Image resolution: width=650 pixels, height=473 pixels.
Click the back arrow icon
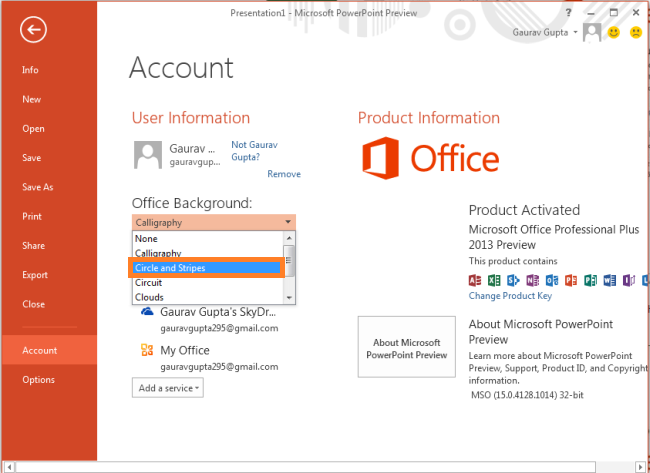click(x=36, y=31)
